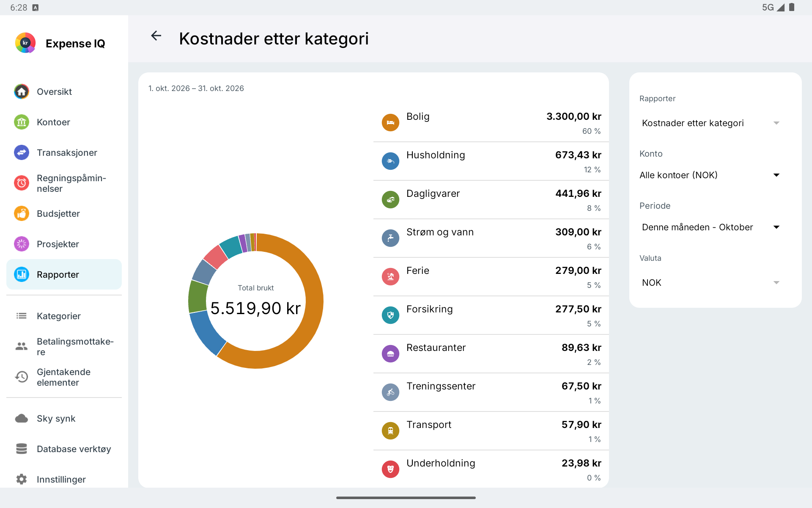Click the battery status icon

click(x=792, y=7)
